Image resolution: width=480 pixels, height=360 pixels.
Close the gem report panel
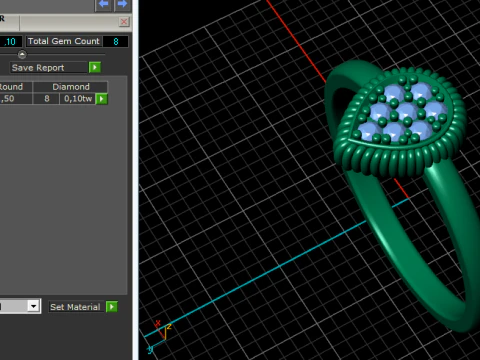[x=124, y=22]
